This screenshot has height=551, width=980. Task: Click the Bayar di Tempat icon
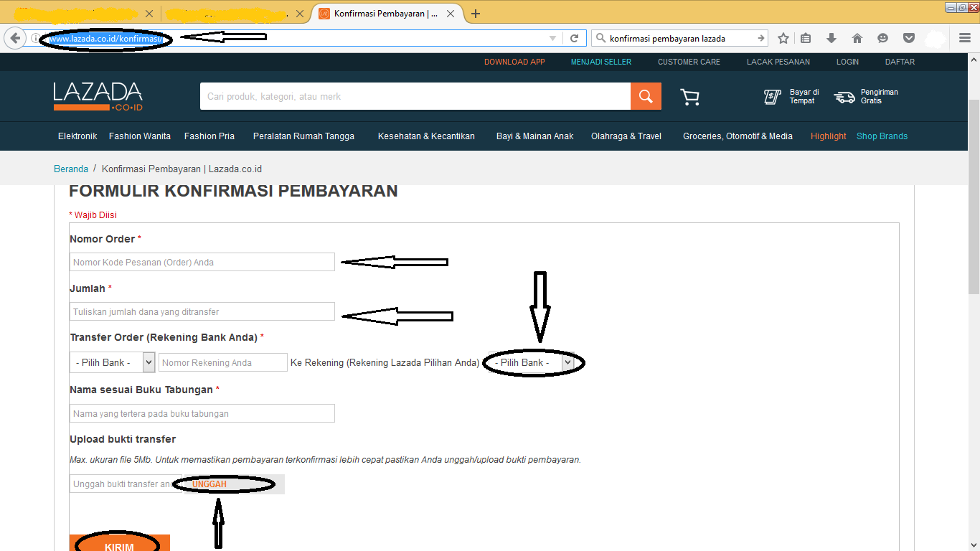click(772, 97)
